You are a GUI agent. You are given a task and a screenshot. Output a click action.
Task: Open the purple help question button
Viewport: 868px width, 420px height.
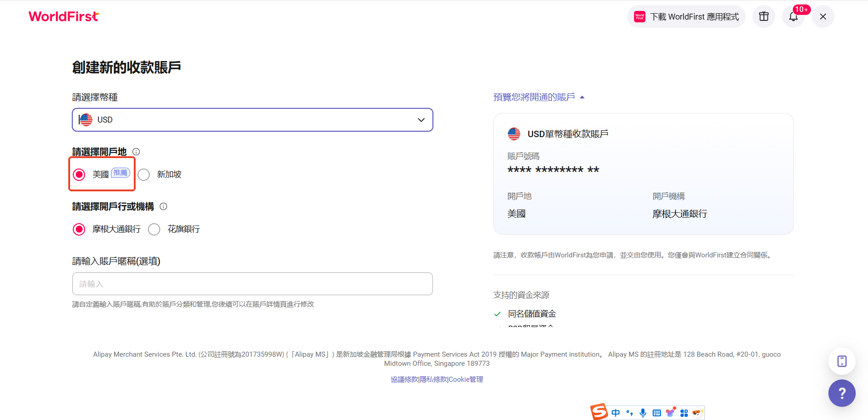click(842, 393)
